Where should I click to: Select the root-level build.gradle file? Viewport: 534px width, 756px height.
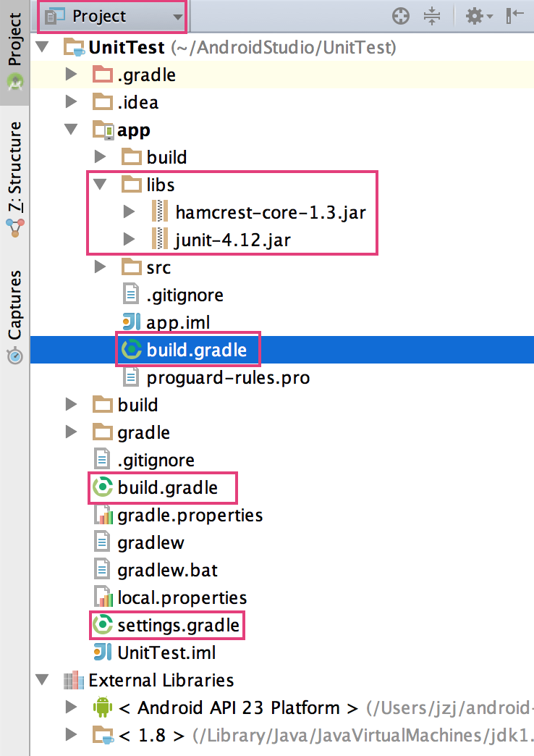click(167, 488)
